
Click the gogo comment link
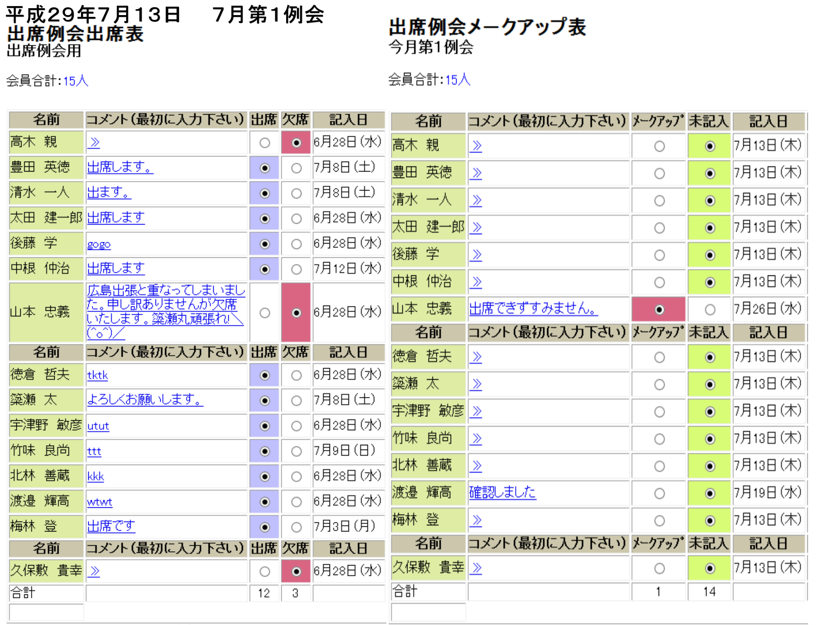pos(99,244)
